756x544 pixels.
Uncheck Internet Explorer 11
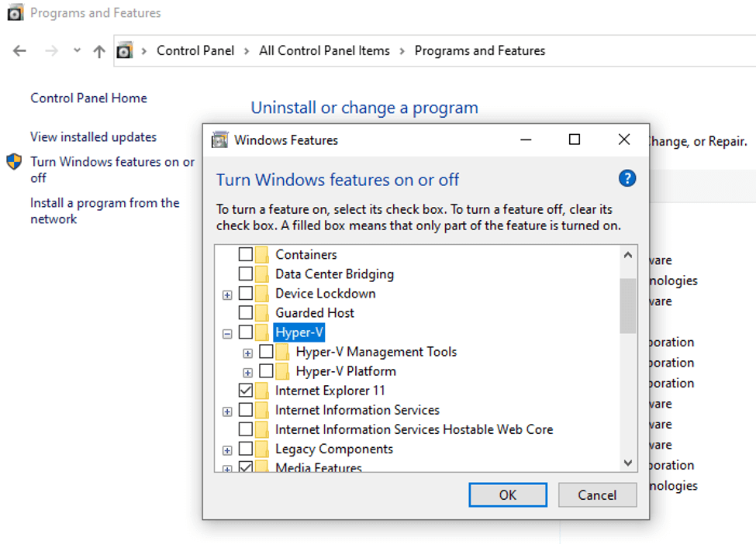click(x=246, y=391)
